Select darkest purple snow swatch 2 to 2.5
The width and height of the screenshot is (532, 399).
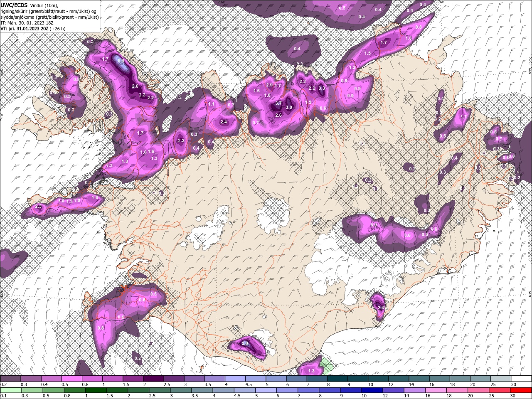(153, 379)
